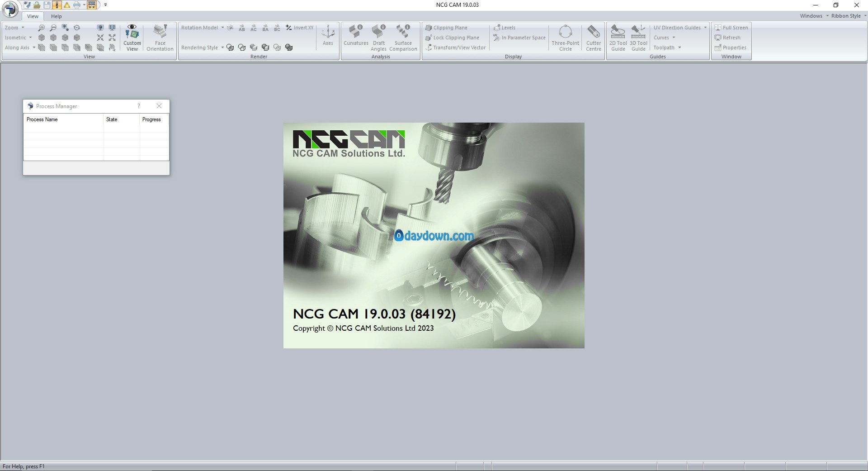Click the warning triangle icon in quick access toolbar

pos(67,5)
